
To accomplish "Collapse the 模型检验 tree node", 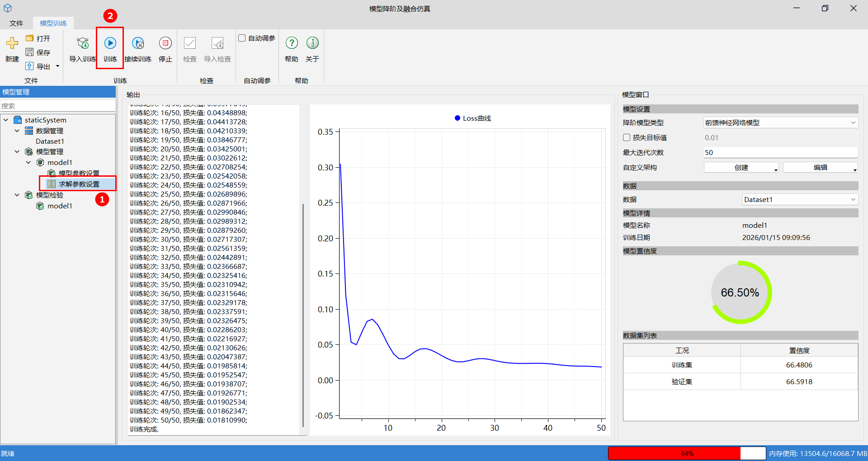I will tap(17, 195).
